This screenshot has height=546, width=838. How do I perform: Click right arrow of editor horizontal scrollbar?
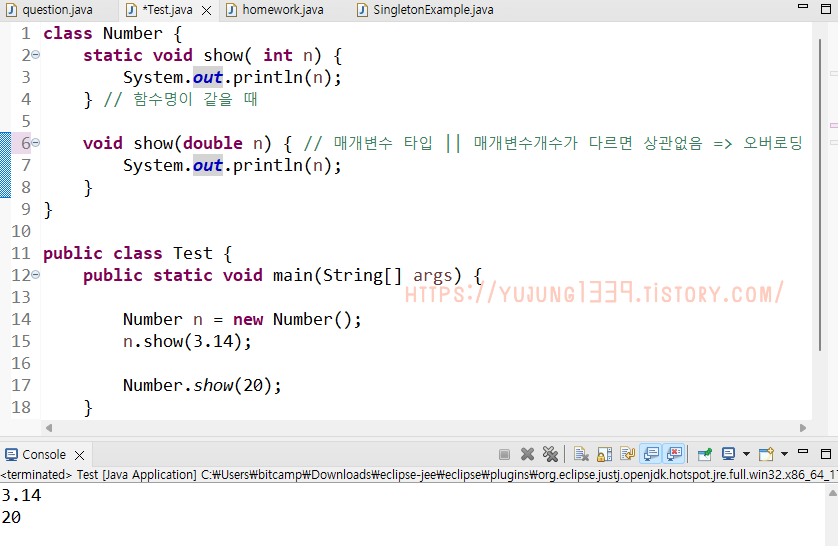[803, 428]
